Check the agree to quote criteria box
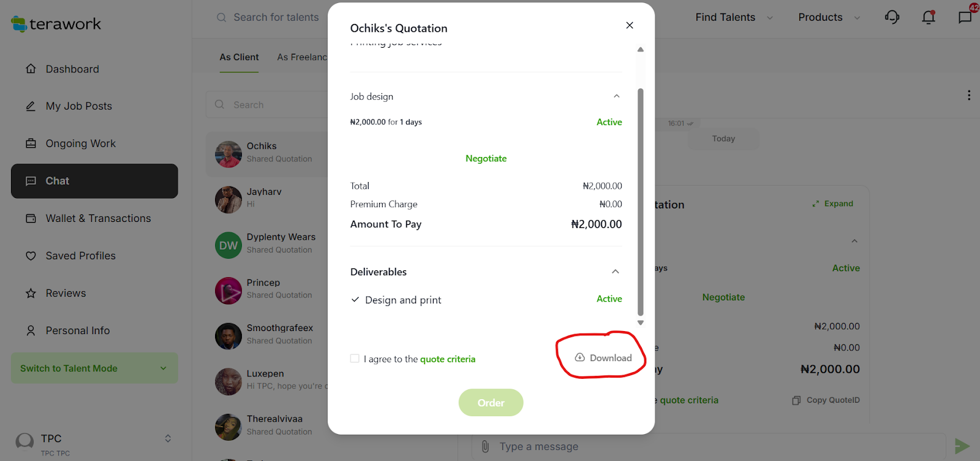The image size is (980, 461). point(355,359)
